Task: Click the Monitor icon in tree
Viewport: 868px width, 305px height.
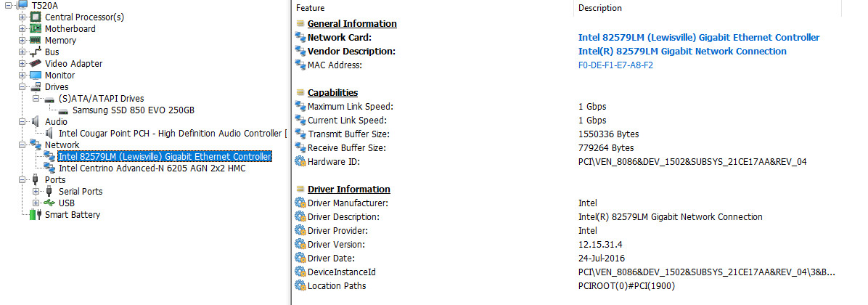Action: tap(36, 76)
